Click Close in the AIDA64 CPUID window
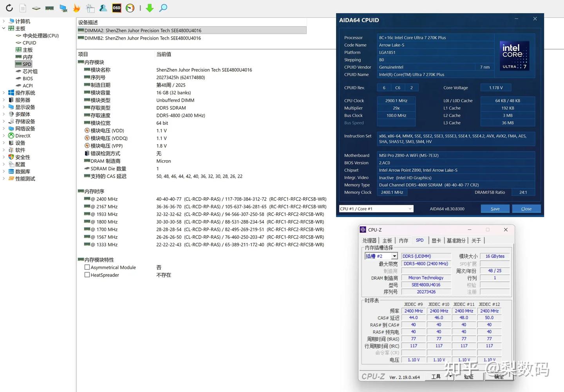This screenshot has height=392, width=564. point(526,209)
